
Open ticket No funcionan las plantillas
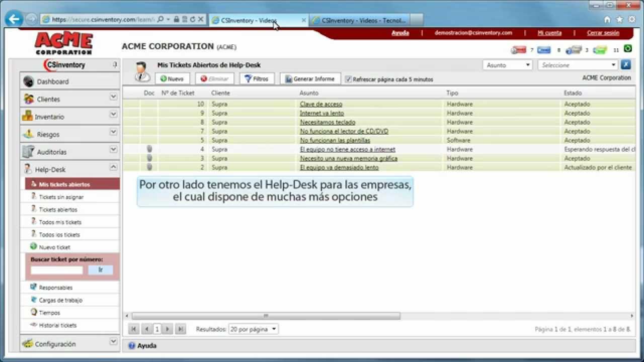point(335,140)
